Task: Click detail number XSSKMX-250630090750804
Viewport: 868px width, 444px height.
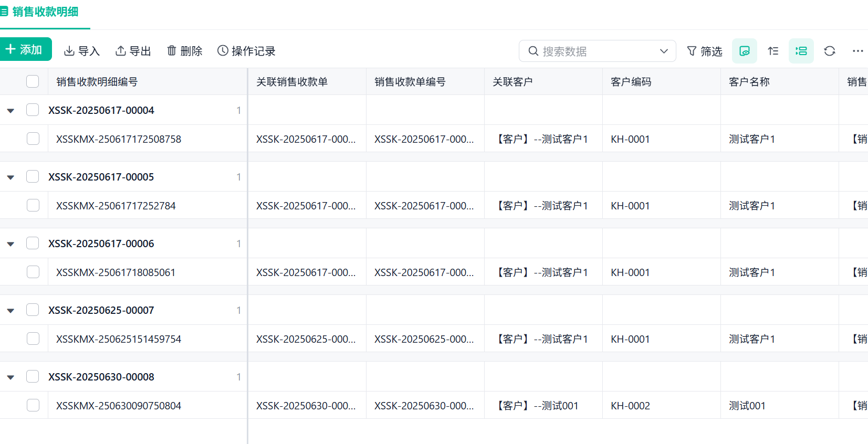Action: (x=119, y=406)
